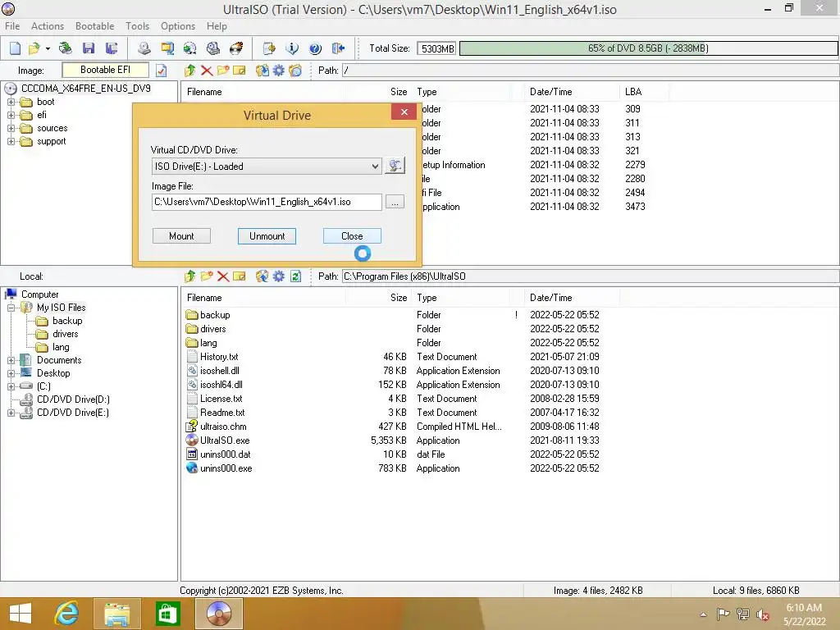Open the Tools menu
This screenshot has width=840, height=630.
(137, 25)
